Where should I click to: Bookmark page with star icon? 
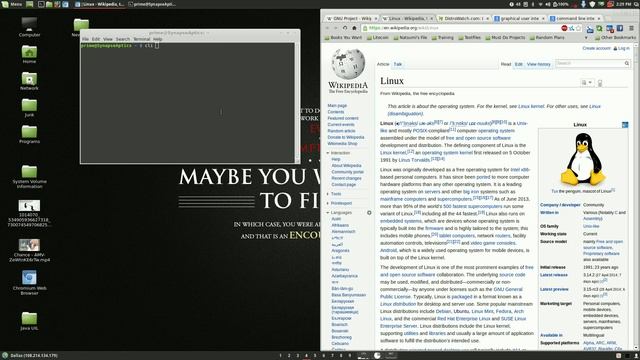coord(578,28)
